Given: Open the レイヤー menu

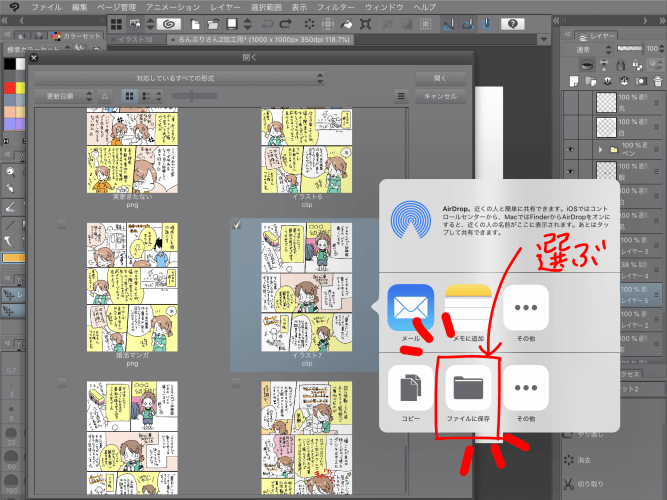Looking at the screenshot, I should click(x=225, y=7).
